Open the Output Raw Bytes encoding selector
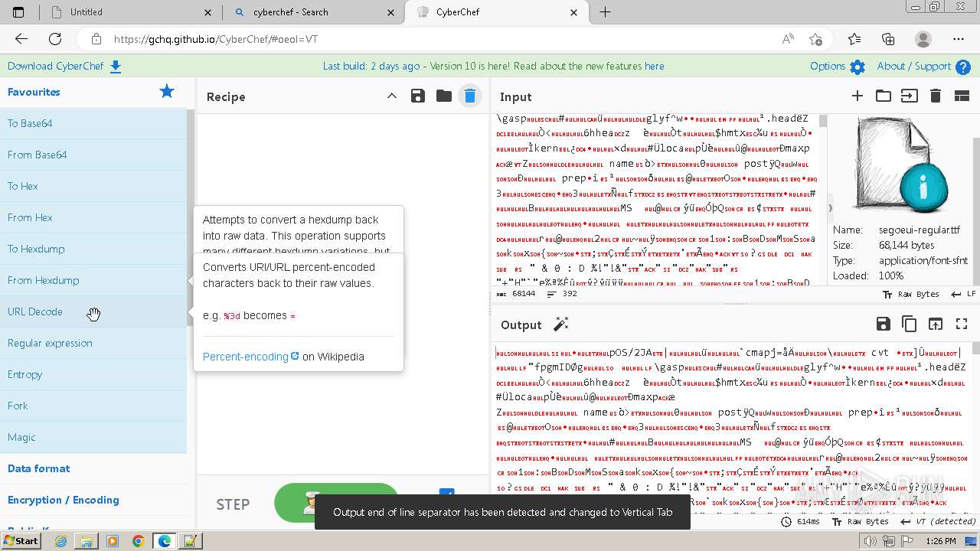The height and width of the screenshot is (551, 980). click(860, 521)
